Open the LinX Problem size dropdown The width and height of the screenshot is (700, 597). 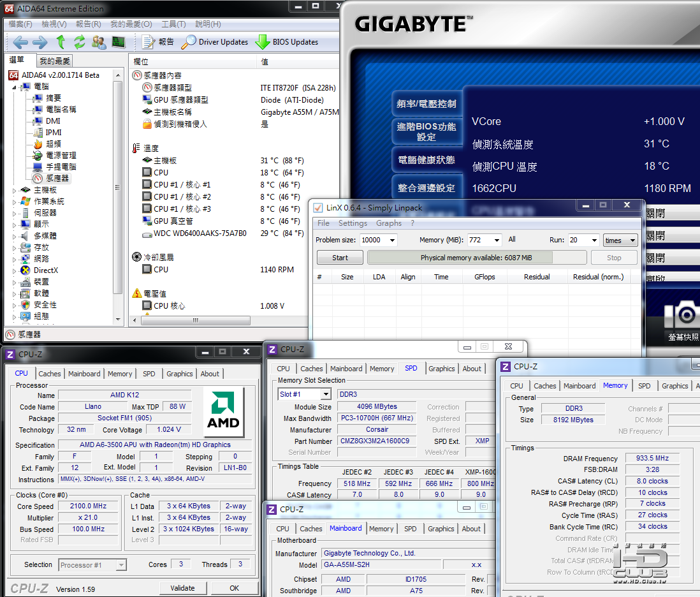(393, 240)
